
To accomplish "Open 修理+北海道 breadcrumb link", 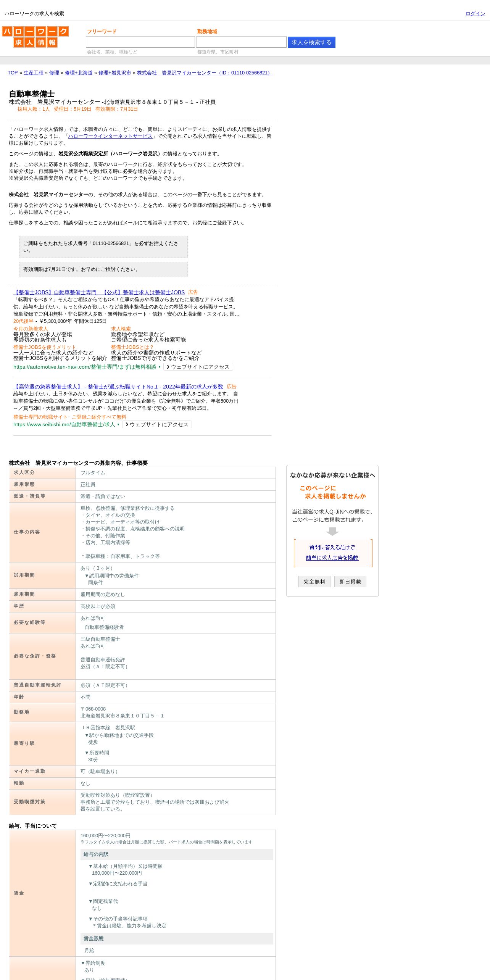I will click(x=79, y=73).
